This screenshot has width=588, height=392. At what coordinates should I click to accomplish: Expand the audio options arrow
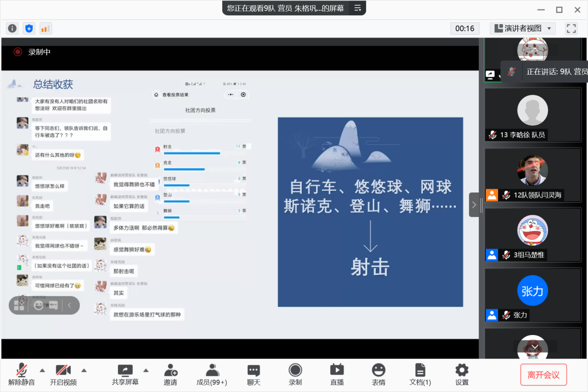pos(42,370)
